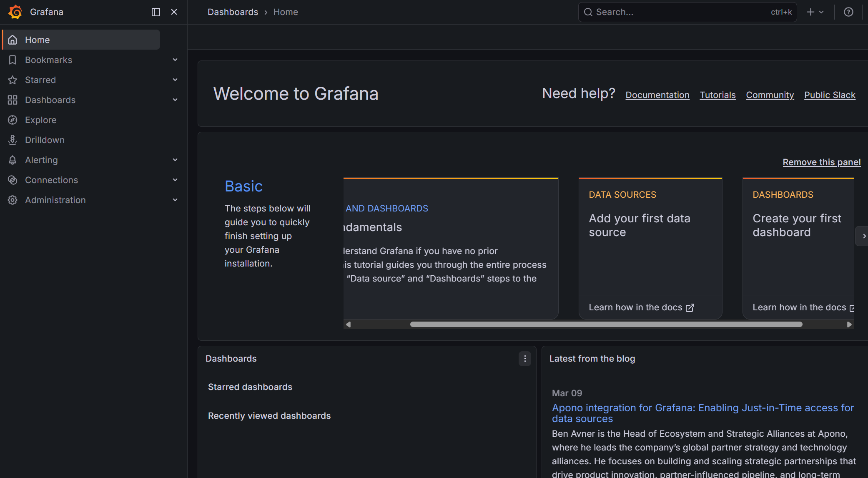Open the Dashboards panel three-dot menu
This screenshot has width=868, height=478.
[525, 359]
